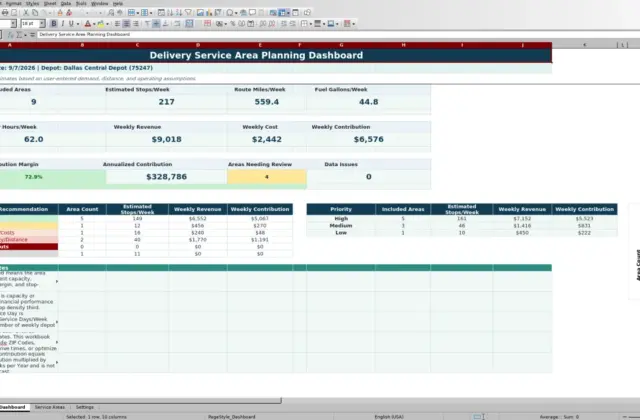Show the Draw Functions shapes icon
The image size is (640, 420).
tap(307, 13)
